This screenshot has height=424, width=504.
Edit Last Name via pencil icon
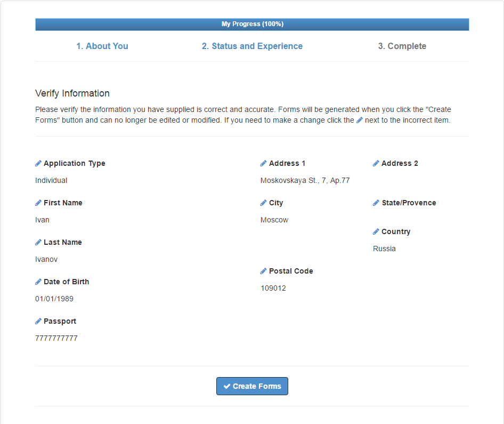point(38,243)
